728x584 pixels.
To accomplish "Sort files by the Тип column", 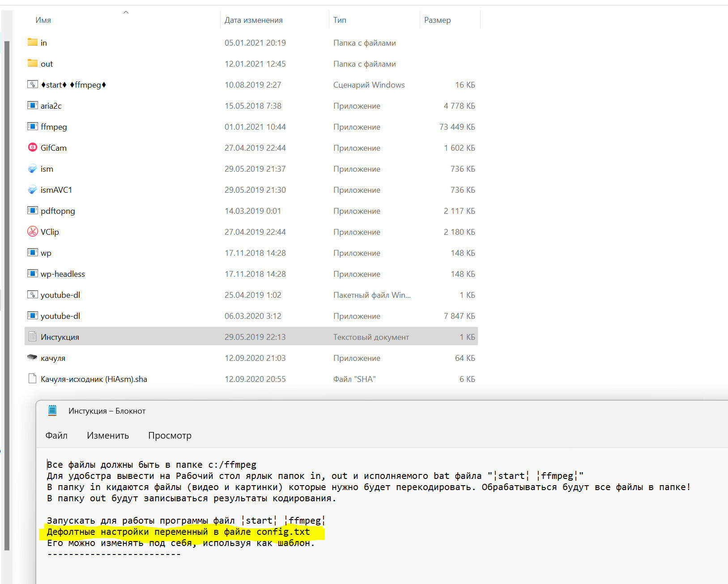I will (x=340, y=20).
